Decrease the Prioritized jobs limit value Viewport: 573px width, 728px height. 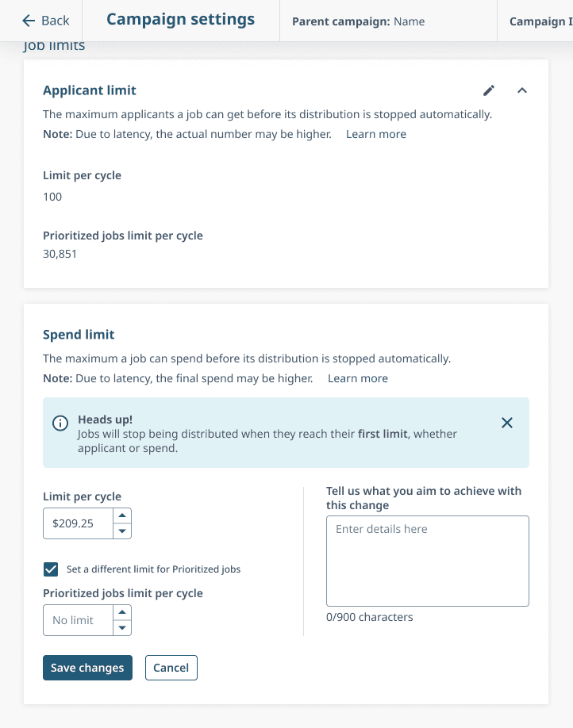coord(121,628)
